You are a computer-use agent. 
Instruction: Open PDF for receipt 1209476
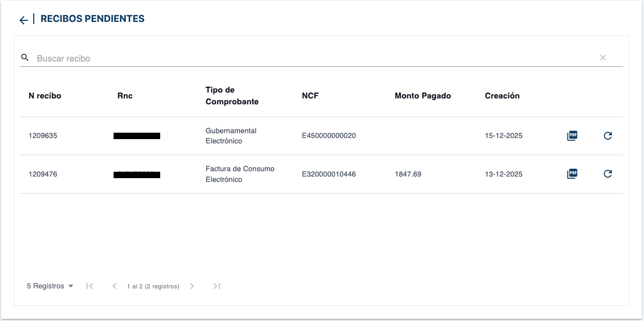tap(572, 174)
